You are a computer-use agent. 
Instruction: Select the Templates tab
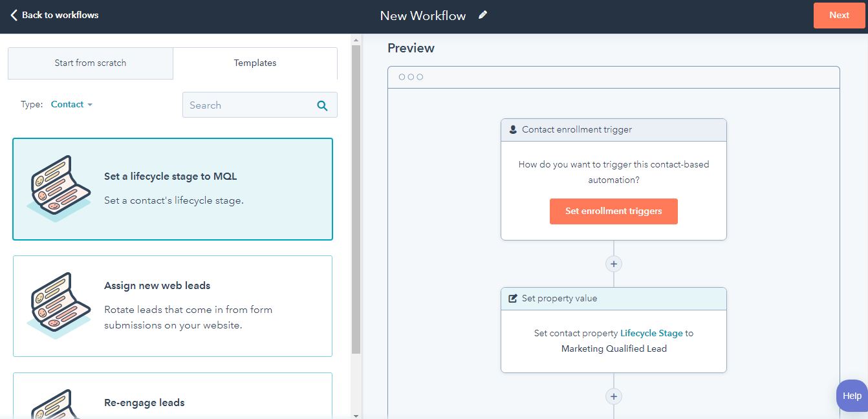(x=255, y=63)
